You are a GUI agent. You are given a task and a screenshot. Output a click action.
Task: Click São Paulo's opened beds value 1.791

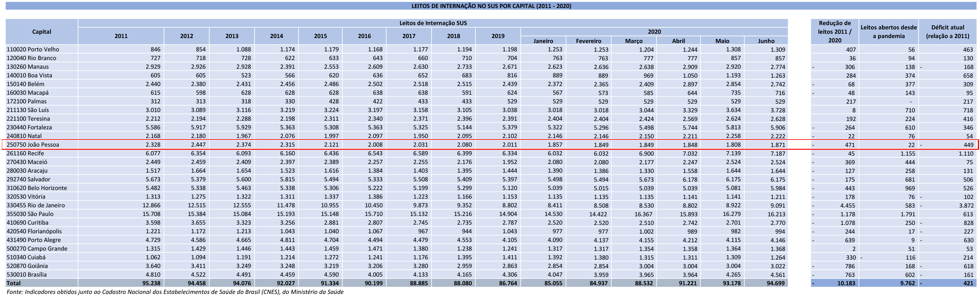tap(907, 214)
